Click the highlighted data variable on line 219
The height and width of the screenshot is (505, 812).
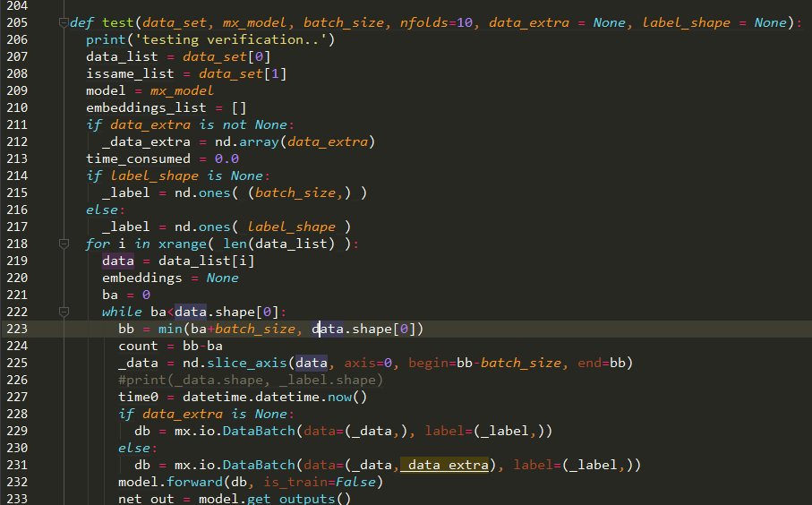(x=118, y=261)
